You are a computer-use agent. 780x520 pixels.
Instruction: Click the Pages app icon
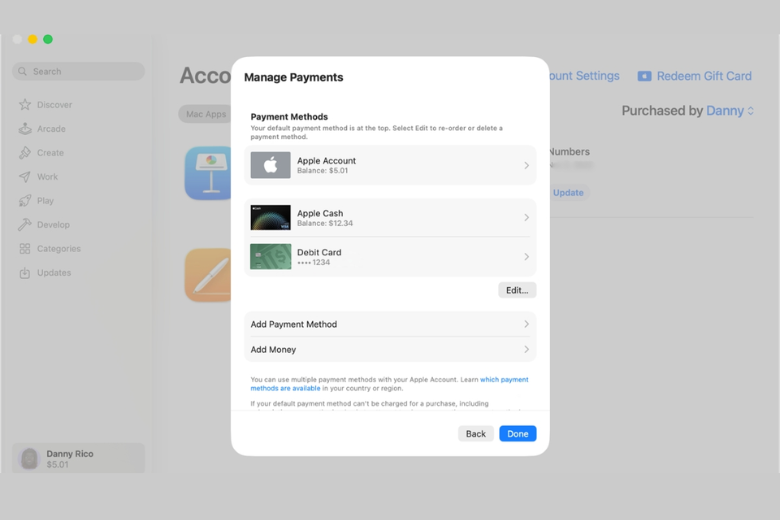point(208,275)
